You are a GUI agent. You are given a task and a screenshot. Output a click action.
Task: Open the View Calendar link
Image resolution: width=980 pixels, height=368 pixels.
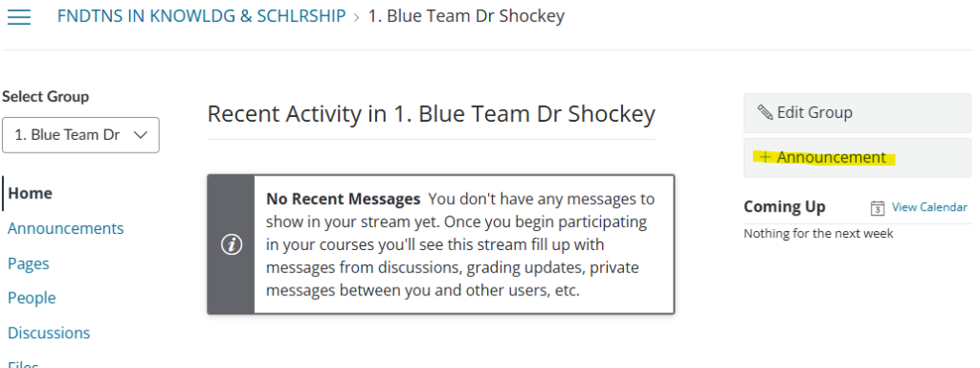[929, 207]
